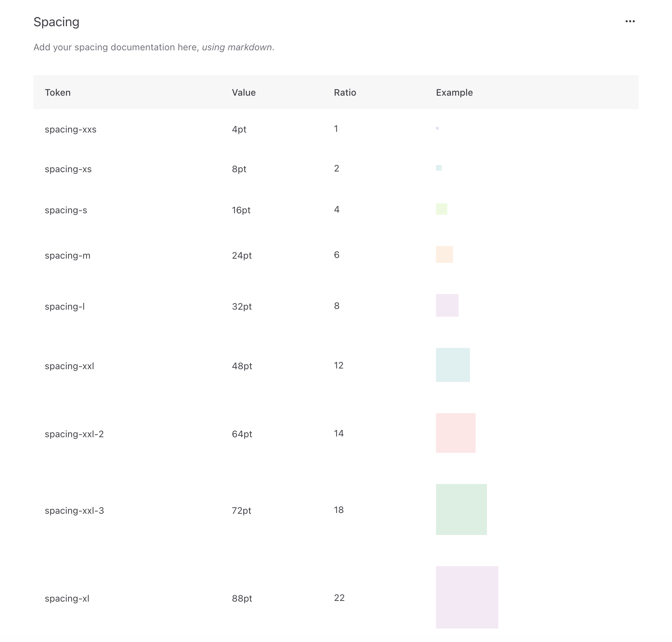Screen dimensions: 672x642
Task: Click the pink spacing-xxl-2 example swatch
Action: (x=456, y=433)
